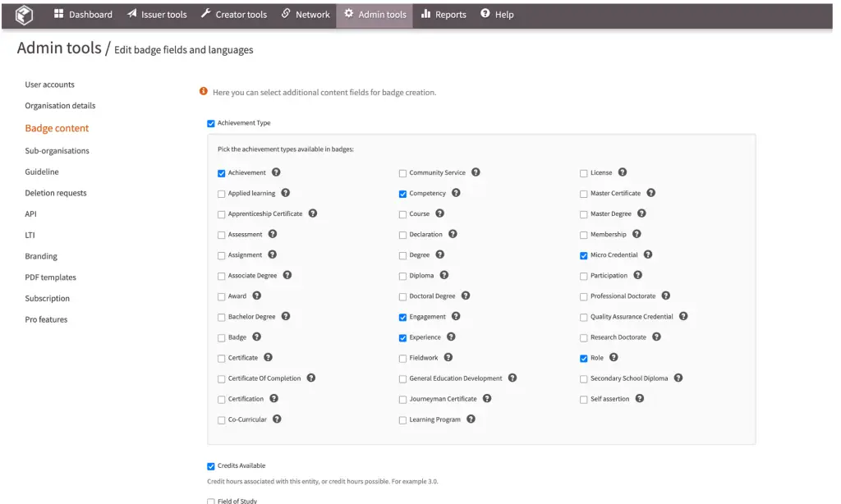Go to User accounts section
Screen dimensions: 841x504
[x=49, y=85]
